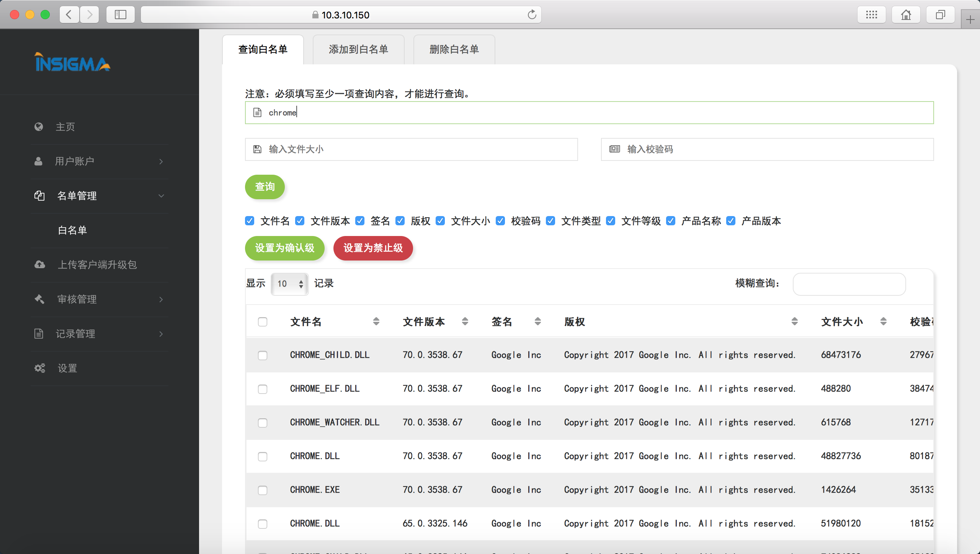
Task: Uncheck the 文件版本 column checkbox
Action: point(300,221)
